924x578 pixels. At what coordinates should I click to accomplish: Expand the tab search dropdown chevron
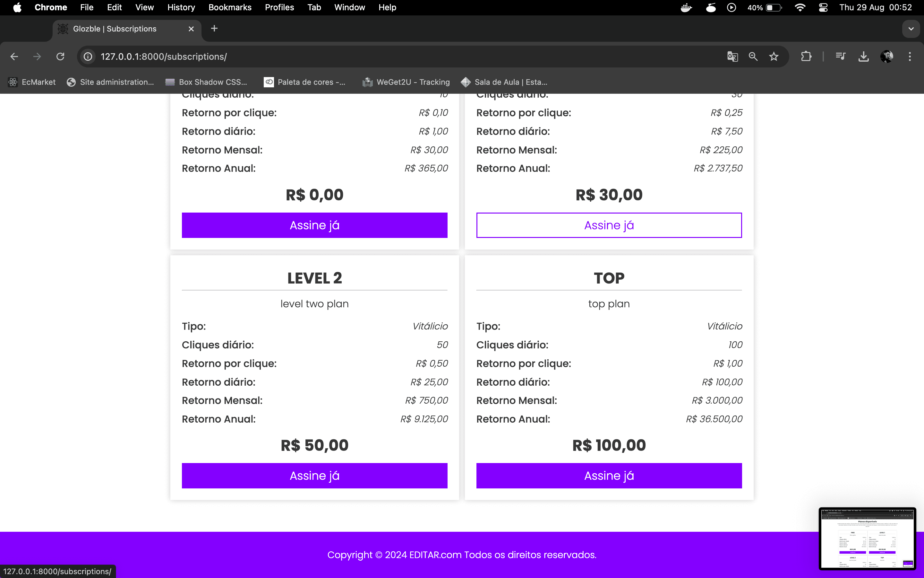pos(911,29)
